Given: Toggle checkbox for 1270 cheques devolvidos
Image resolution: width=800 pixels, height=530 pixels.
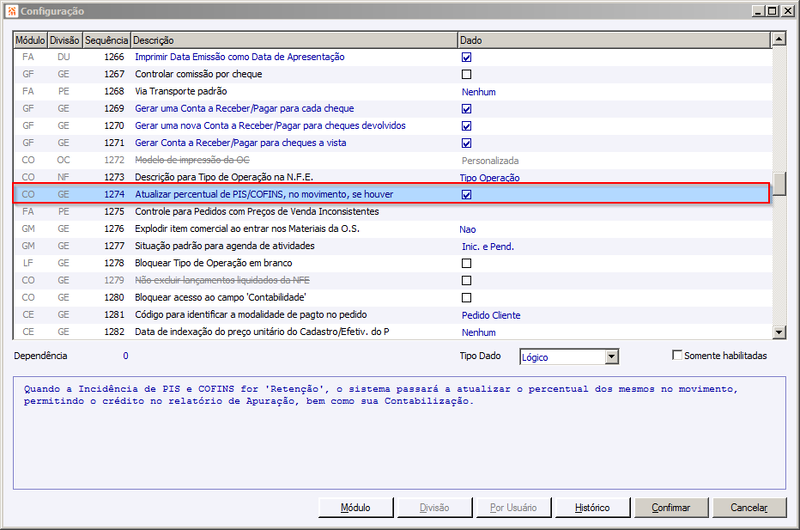Looking at the screenshot, I should [466, 126].
